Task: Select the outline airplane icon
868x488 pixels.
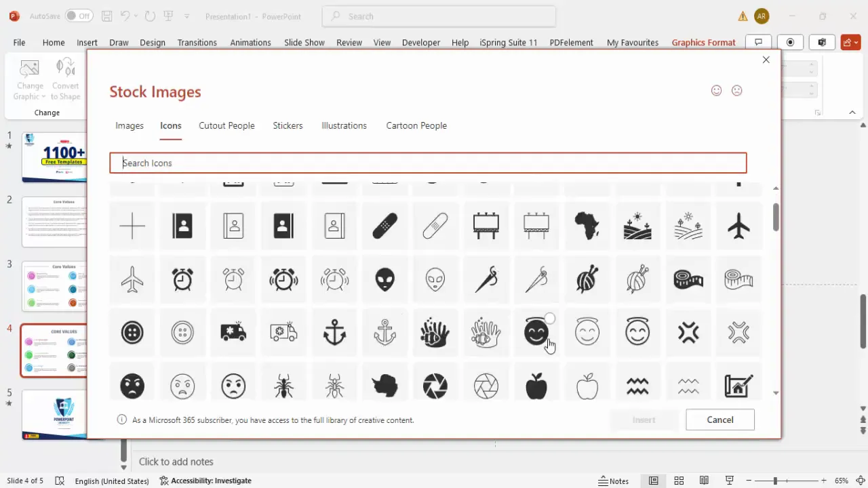Action: click(132, 279)
